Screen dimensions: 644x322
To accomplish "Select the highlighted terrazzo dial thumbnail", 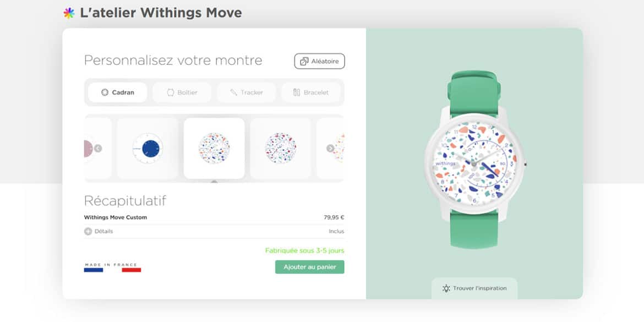I will tap(214, 148).
